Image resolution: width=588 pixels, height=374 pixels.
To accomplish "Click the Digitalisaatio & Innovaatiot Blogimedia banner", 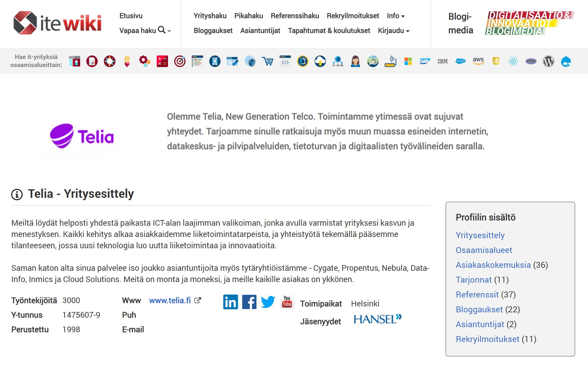I will [x=530, y=23].
